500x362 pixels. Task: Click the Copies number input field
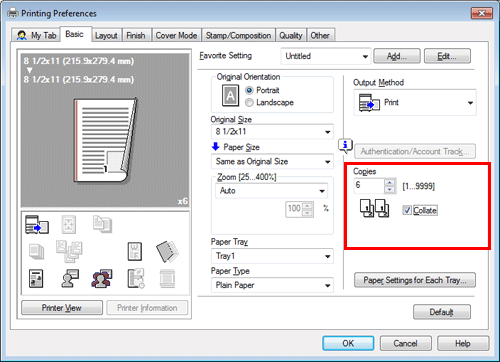click(x=369, y=186)
